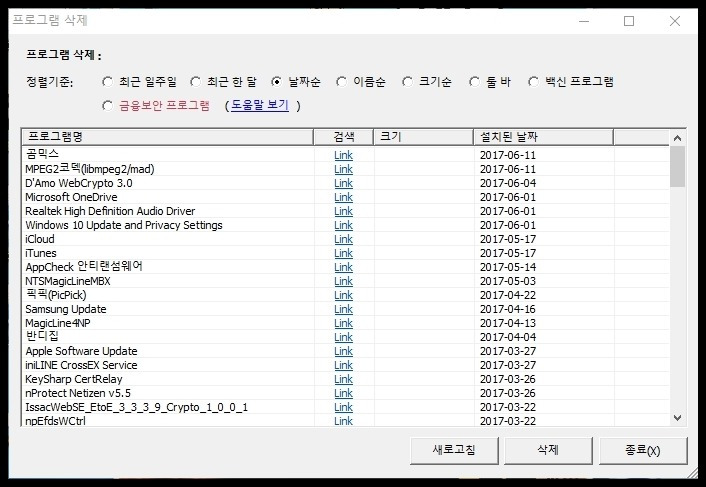Viewport: 706px width, 487px height.
Task: Sort by 프로그램명 column header
Action: point(167,137)
